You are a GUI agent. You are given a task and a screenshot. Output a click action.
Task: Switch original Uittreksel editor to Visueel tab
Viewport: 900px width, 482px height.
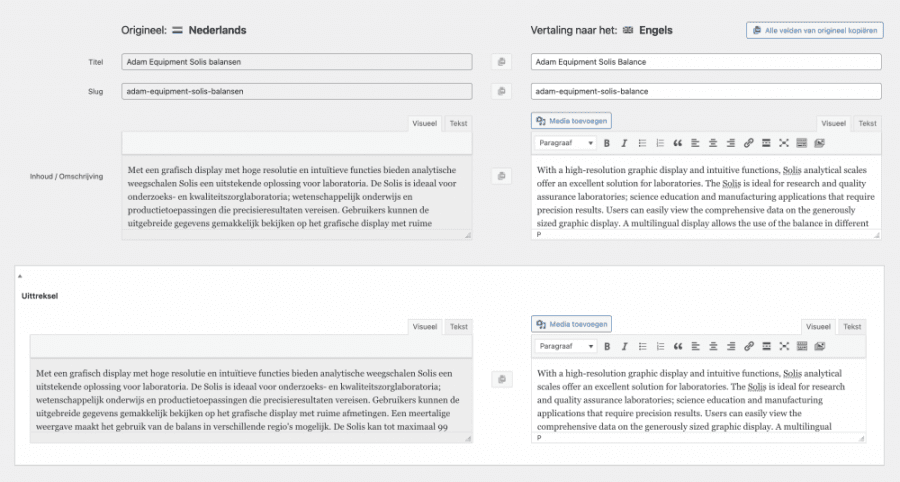point(425,326)
